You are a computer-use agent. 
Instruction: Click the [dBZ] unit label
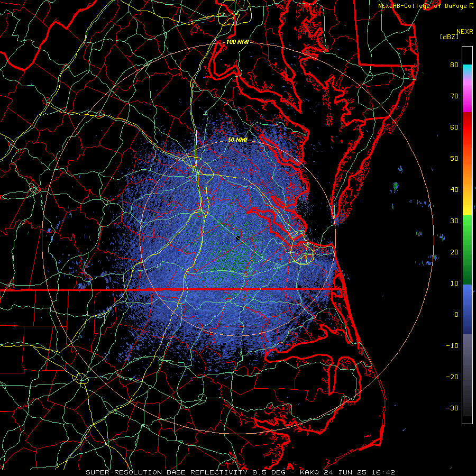point(449,36)
